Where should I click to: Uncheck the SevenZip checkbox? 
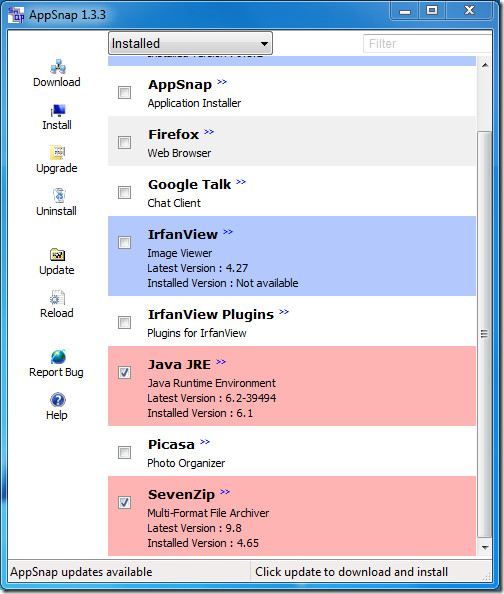(124, 502)
